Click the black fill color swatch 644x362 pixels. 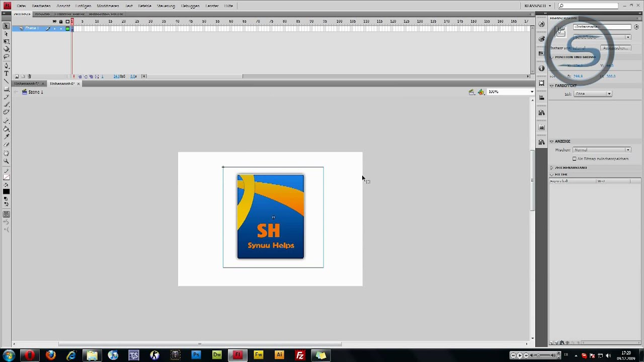pos(7,191)
